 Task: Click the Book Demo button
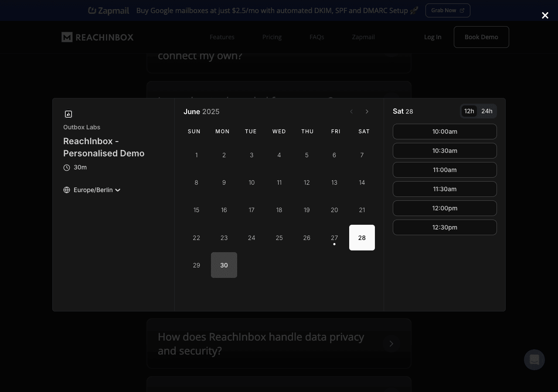pos(481,37)
